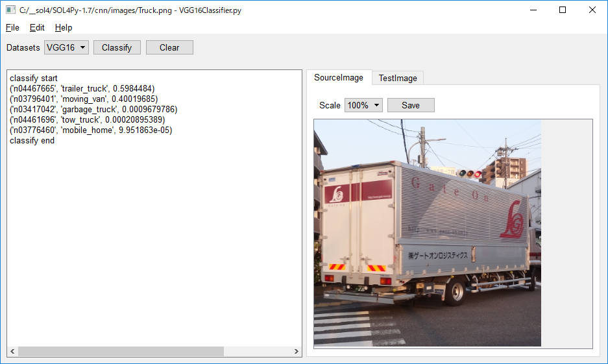Click the 'classify end' output line
Image resolution: width=608 pixels, height=364 pixels.
32,141
